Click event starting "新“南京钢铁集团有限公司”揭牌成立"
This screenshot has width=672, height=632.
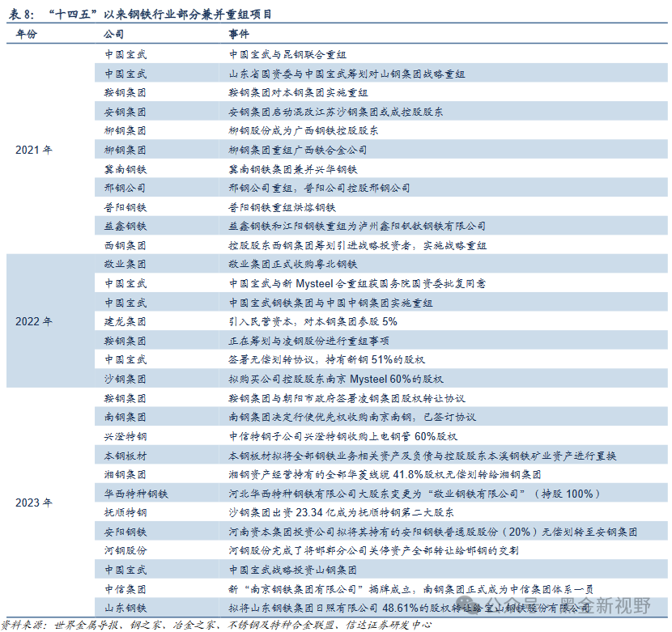[411, 590]
